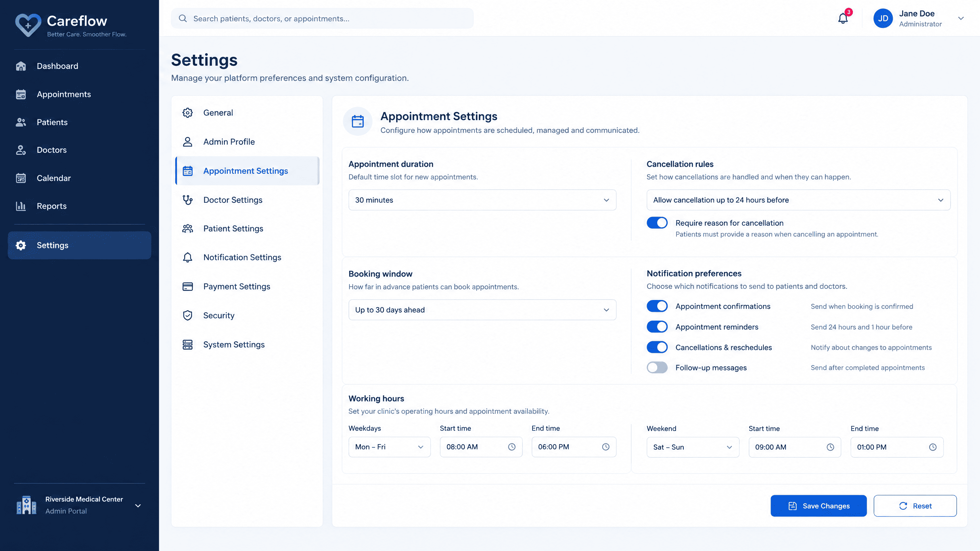Click the Riverside Medical Center building icon
Image resolution: width=980 pixels, height=551 pixels.
26,505
